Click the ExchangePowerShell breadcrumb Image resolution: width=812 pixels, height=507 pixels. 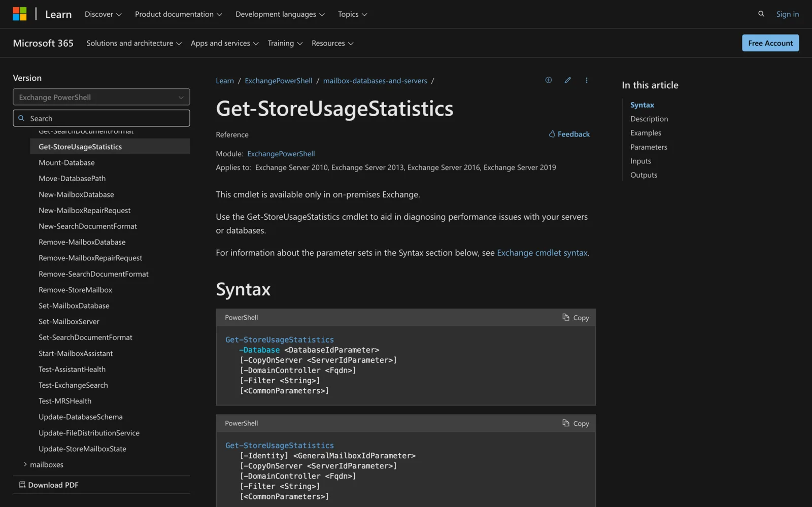click(279, 81)
